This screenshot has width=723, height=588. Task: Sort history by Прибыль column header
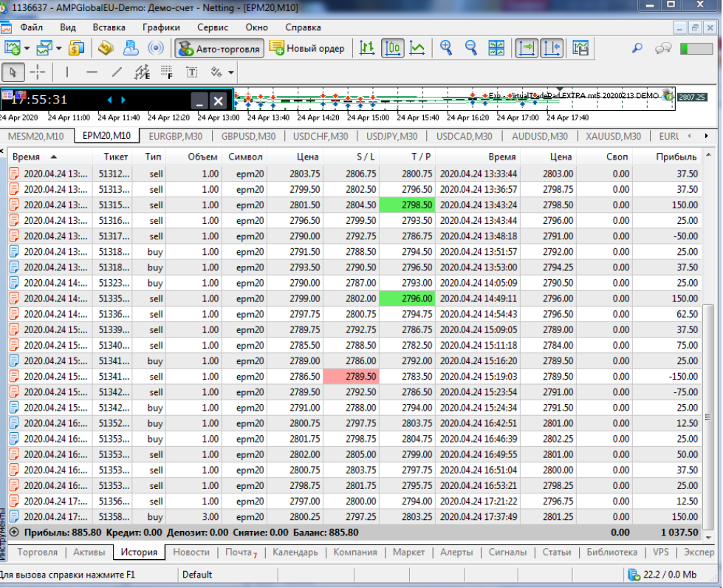(x=675, y=157)
